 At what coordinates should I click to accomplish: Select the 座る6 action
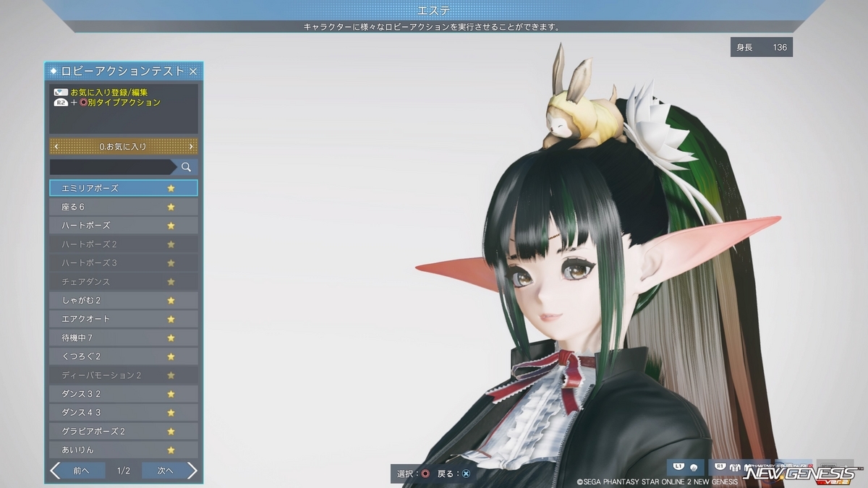coord(124,207)
